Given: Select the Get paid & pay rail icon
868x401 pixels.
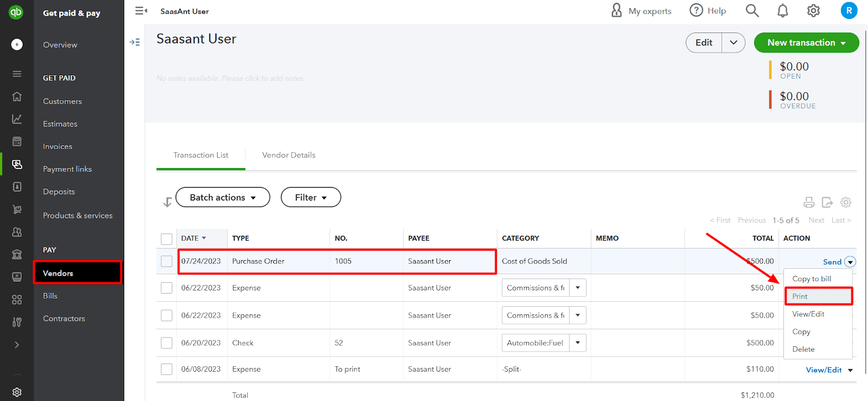Looking at the screenshot, I should tap(17, 164).
